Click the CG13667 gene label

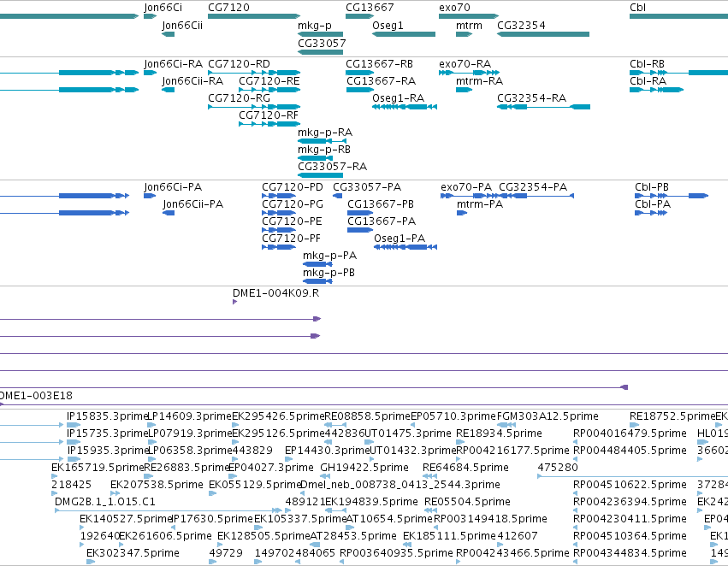[370, 8]
